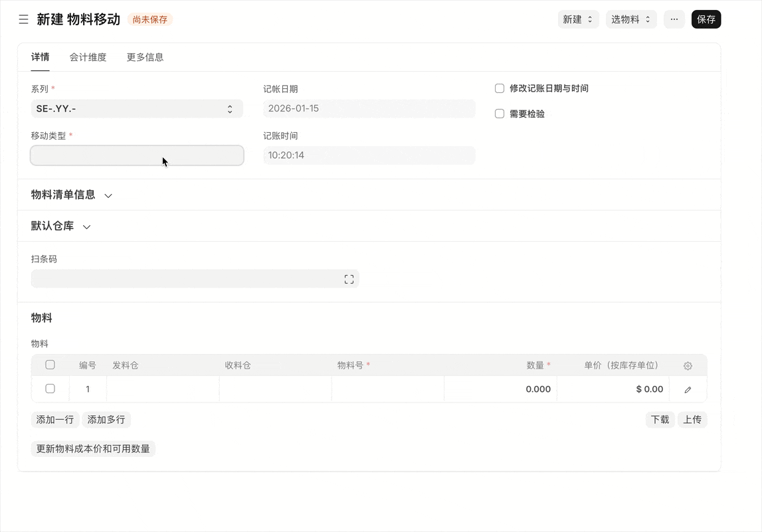This screenshot has height=532, width=762.
Task: Click the 保存 button
Action: [706, 19]
